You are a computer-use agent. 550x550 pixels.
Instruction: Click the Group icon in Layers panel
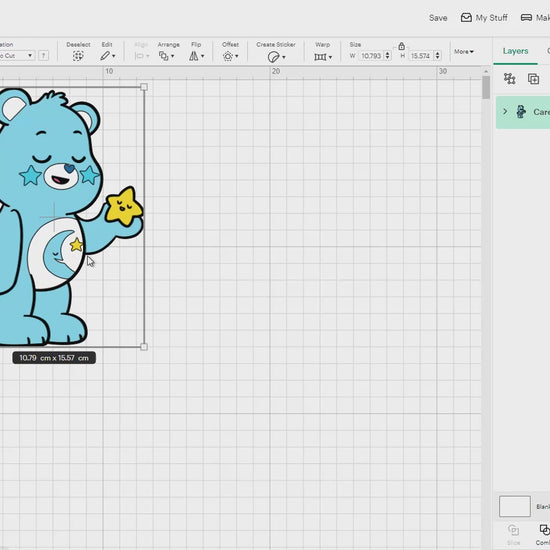[509, 79]
